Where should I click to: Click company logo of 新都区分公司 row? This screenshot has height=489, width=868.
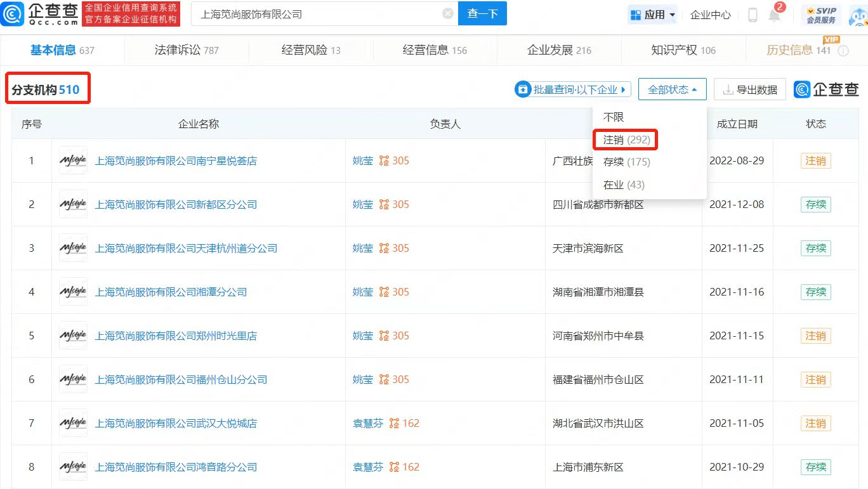pyautogui.click(x=73, y=205)
